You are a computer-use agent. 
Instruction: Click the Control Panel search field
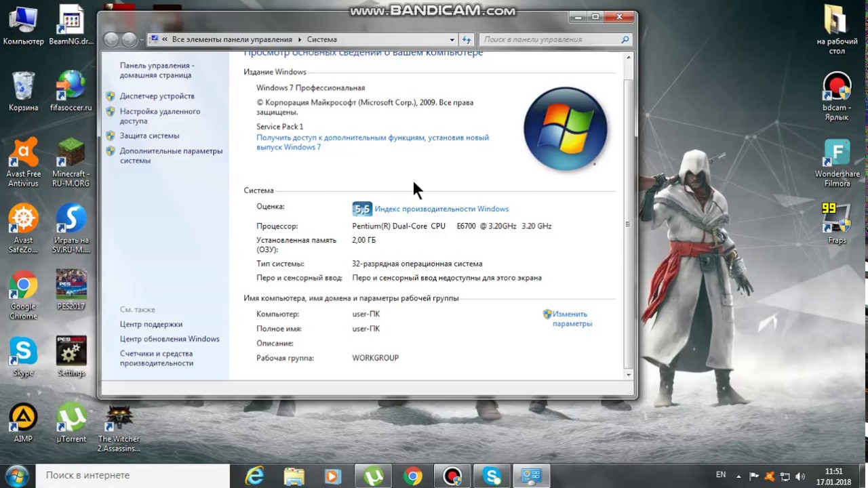coord(555,39)
